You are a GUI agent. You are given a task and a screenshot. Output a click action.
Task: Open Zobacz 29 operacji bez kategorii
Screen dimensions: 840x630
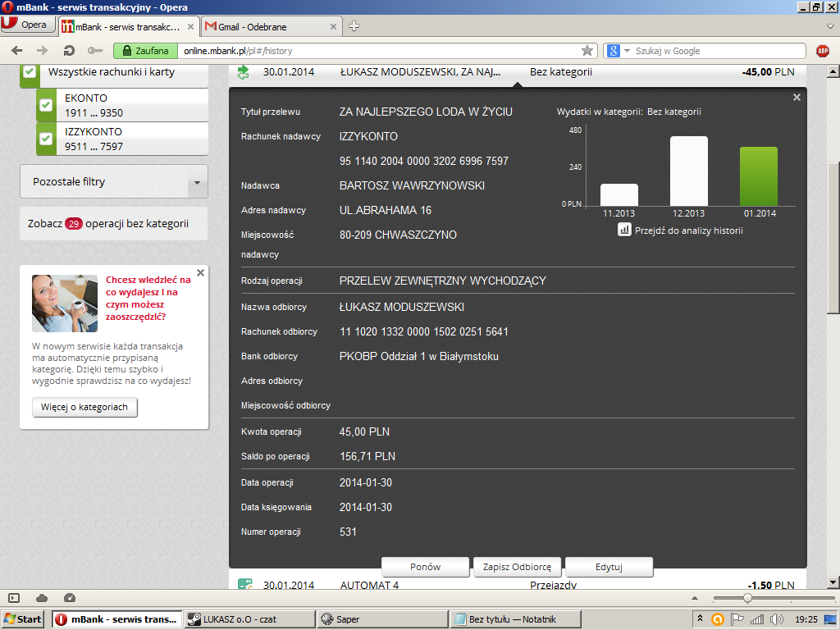click(113, 223)
